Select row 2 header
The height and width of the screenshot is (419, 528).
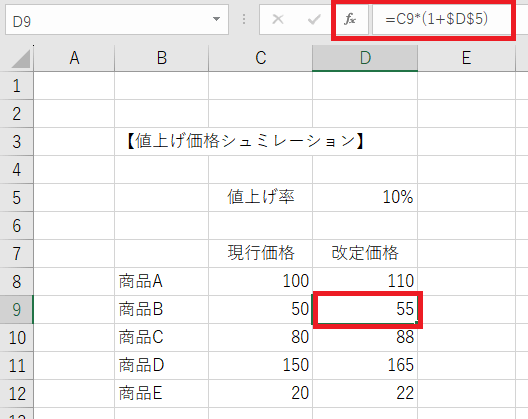(x=16, y=114)
